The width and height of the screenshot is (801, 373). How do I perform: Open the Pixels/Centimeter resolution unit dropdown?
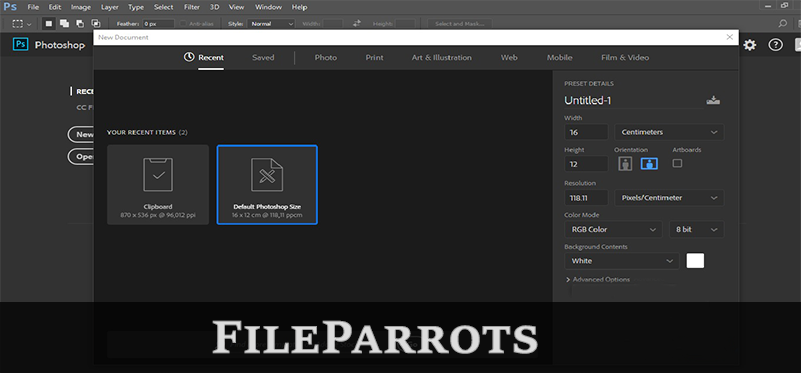point(669,198)
